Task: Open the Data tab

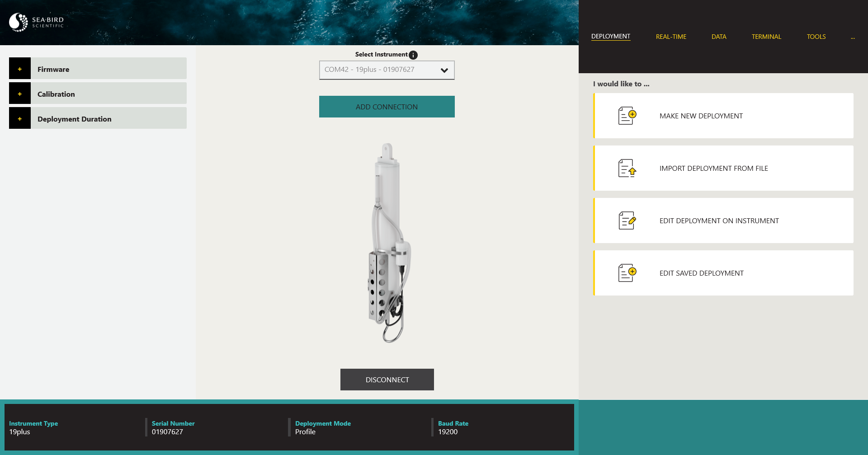Action: 719,37
